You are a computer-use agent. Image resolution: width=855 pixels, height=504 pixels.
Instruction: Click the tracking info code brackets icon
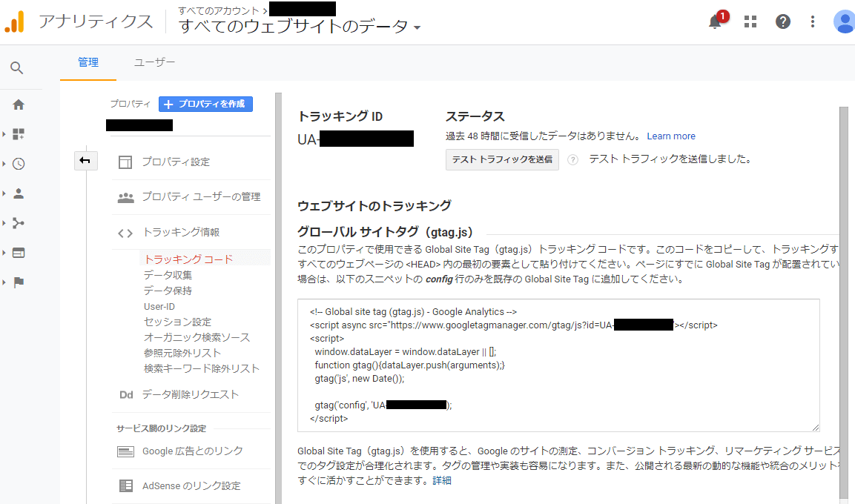click(x=125, y=233)
